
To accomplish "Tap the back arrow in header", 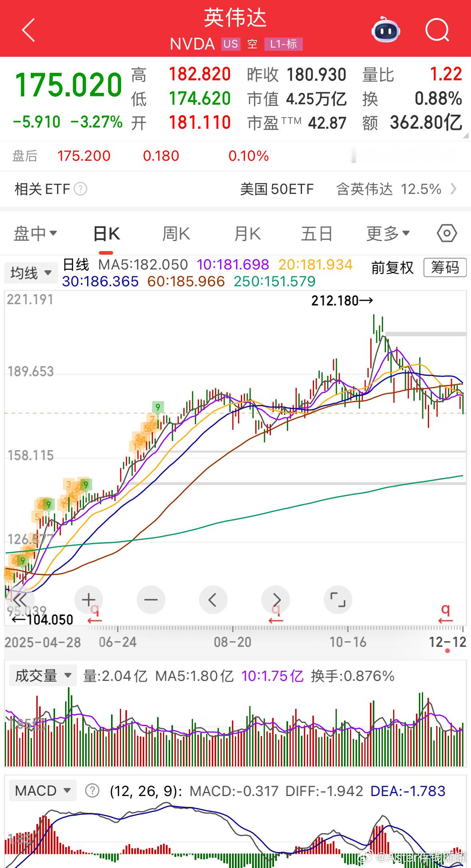I will pyautogui.click(x=28, y=30).
